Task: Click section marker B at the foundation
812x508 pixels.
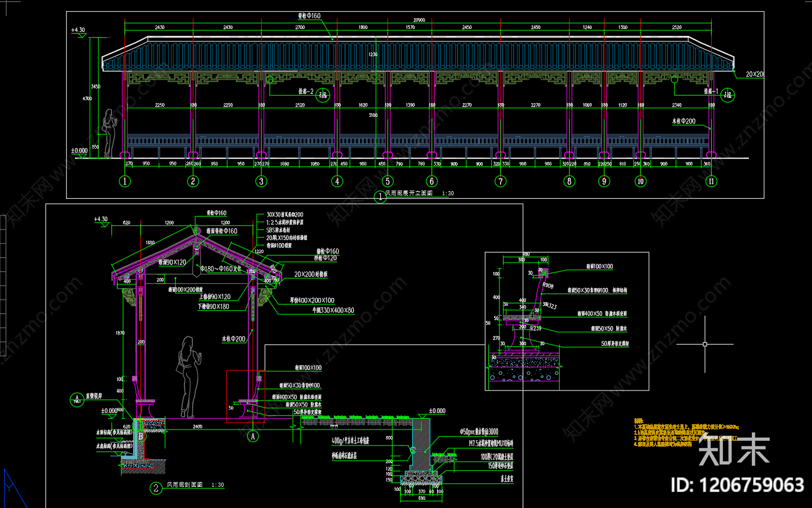Action: coord(141,436)
